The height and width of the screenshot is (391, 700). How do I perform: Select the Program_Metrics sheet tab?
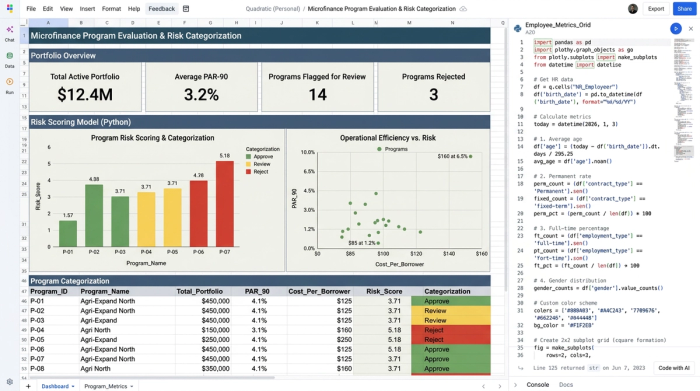(x=105, y=387)
